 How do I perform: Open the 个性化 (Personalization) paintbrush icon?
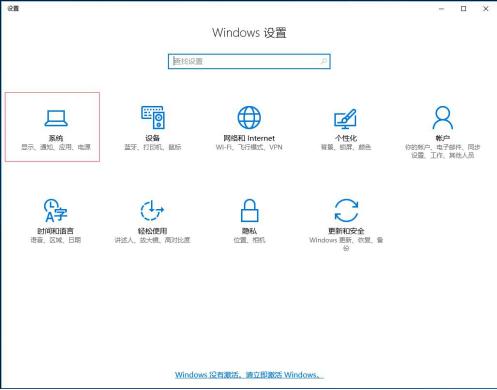(346, 119)
